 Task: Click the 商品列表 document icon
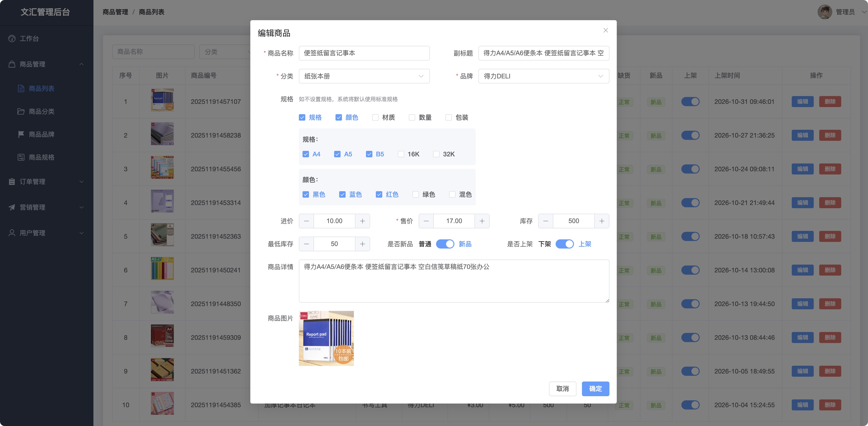click(x=21, y=88)
